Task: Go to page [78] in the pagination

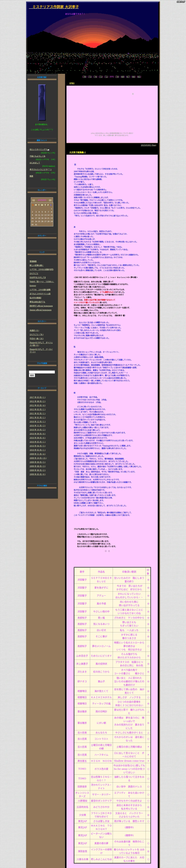Action: 84,77
